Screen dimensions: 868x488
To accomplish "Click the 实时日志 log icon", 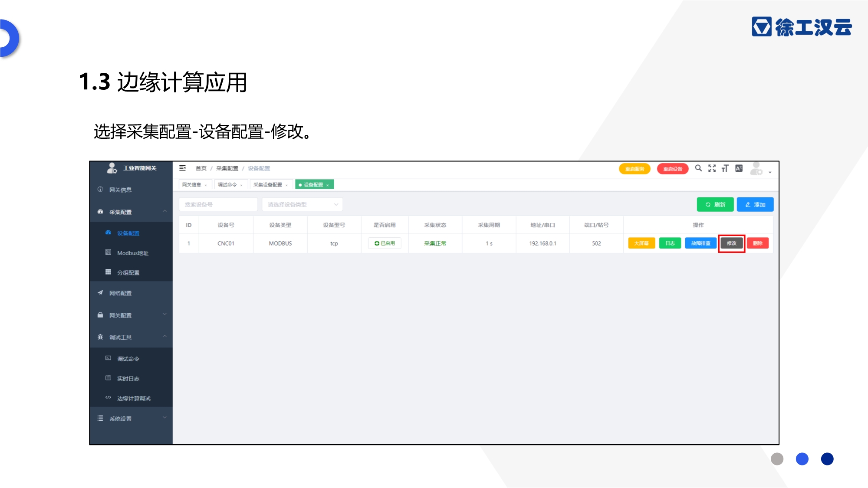I will click(x=108, y=378).
